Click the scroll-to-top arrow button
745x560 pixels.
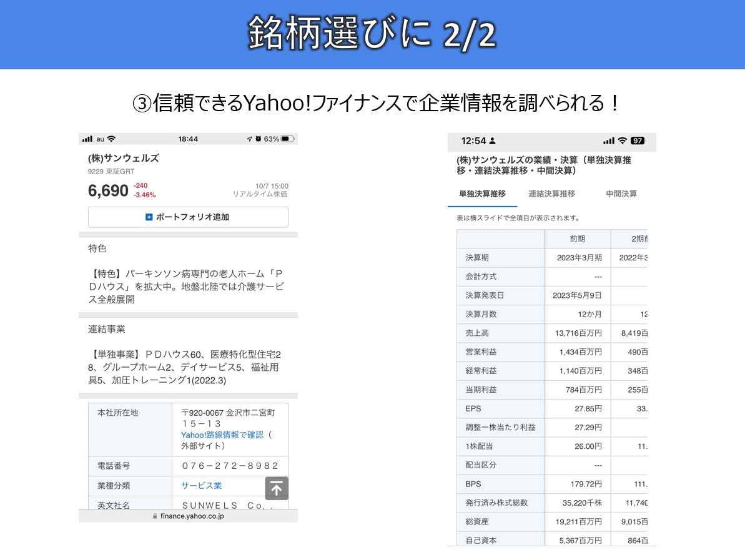coord(277,488)
